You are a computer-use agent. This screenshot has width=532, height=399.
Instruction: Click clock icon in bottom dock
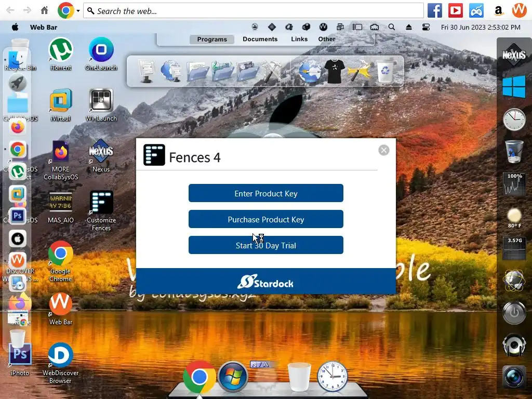coord(332,377)
